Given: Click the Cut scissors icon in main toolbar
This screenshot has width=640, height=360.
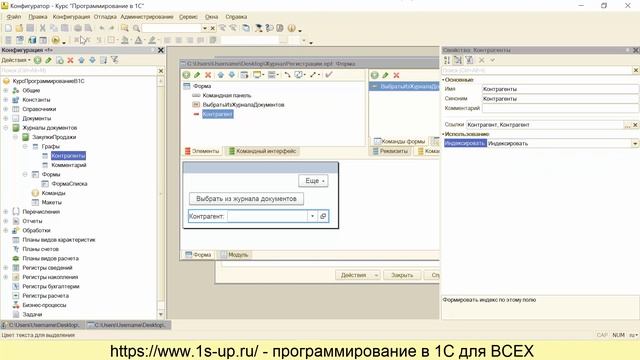Looking at the screenshot, I should (42, 28).
